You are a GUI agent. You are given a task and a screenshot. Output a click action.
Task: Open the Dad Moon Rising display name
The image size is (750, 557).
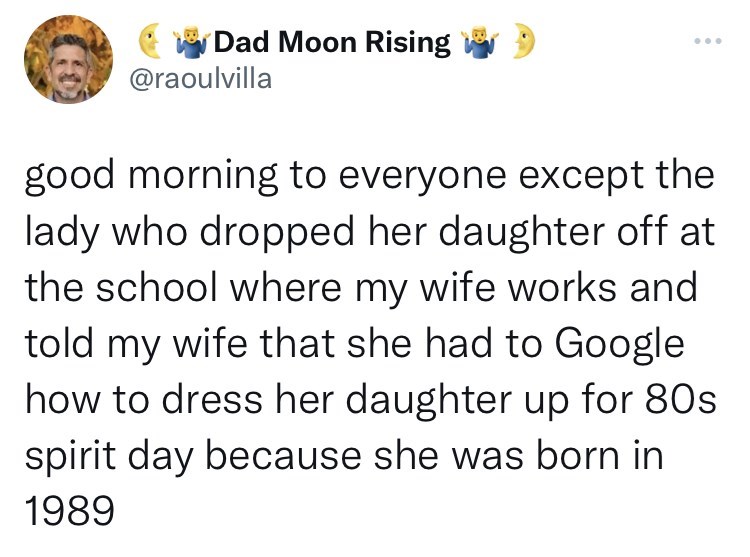click(x=332, y=42)
